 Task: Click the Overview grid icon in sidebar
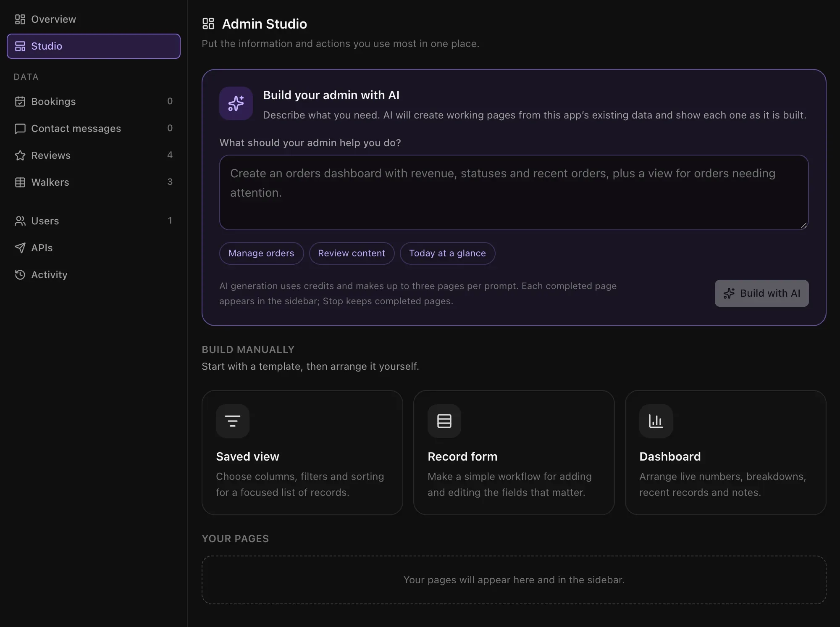tap(20, 19)
